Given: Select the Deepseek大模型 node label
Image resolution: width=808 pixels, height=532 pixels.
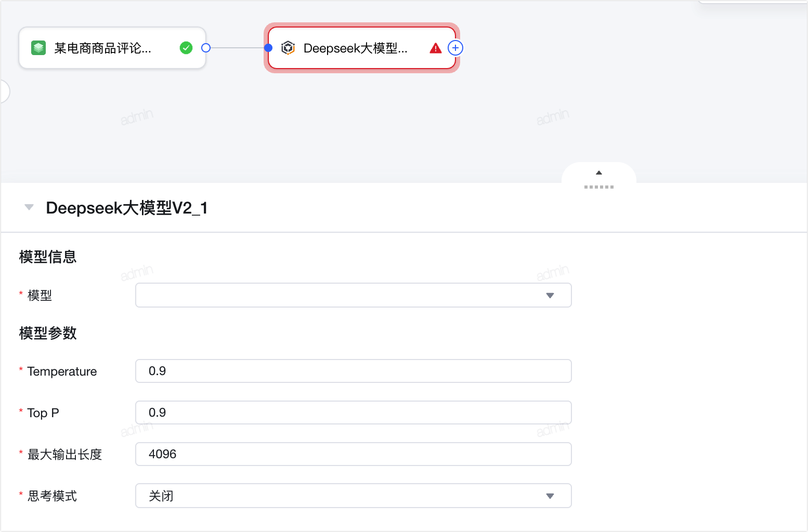Looking at the screenshot, I should [x=356, y=48].
